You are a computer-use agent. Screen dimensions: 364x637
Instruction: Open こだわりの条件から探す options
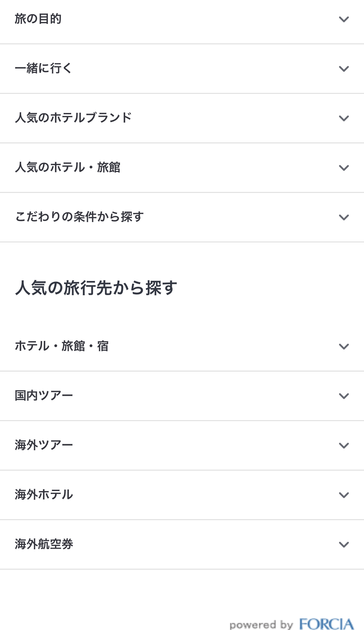click(x=79, y=217)
